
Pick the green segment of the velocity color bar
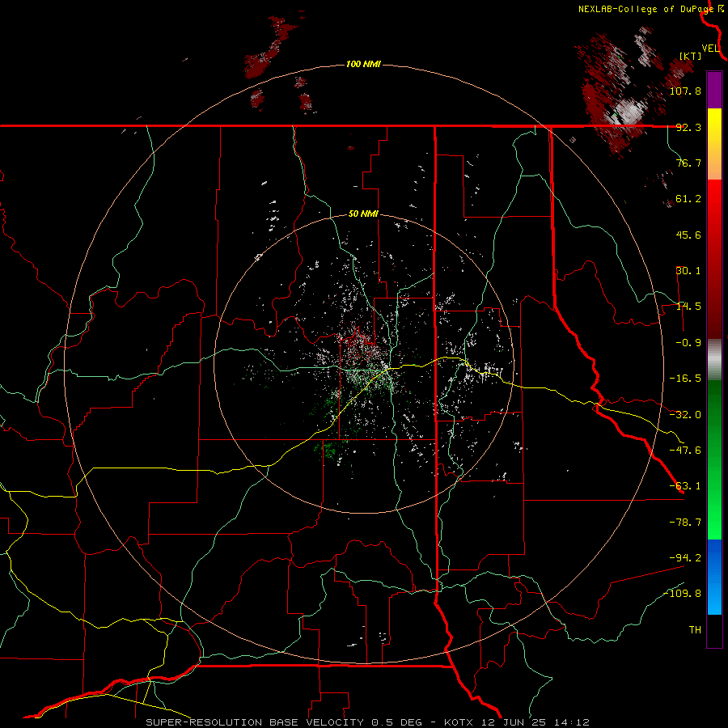pyautogui.click(x=714, y=459)
